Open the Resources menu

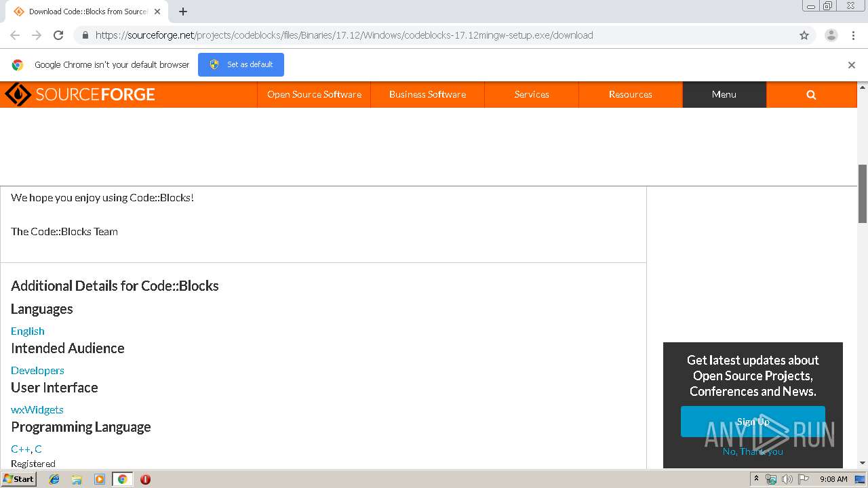coord(630,94)
